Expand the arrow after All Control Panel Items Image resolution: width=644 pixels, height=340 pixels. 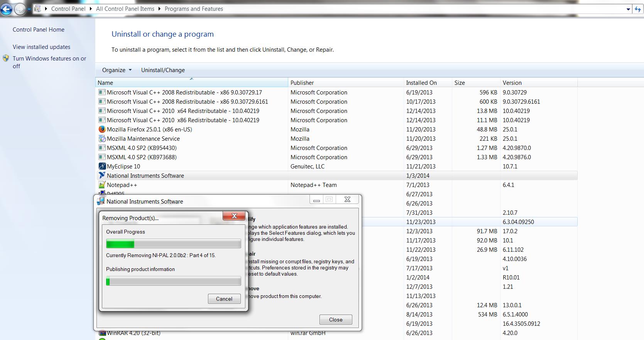pyautogui.click(x=159, y=9)
